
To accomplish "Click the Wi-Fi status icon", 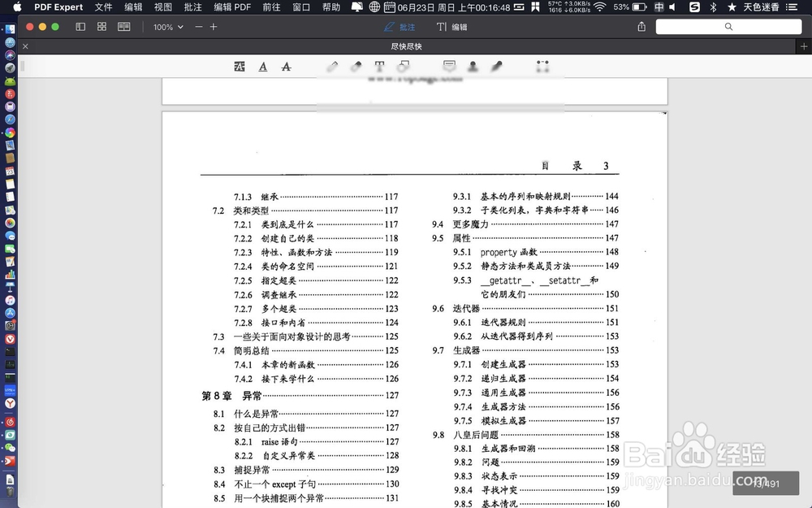I will coord(600,7).
